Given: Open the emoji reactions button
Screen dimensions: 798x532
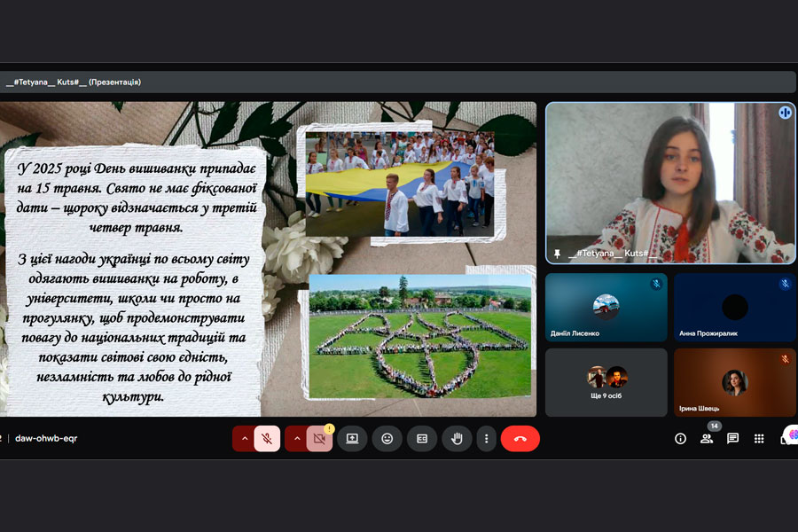Looking at the screenshot, I should click(387, 439).
